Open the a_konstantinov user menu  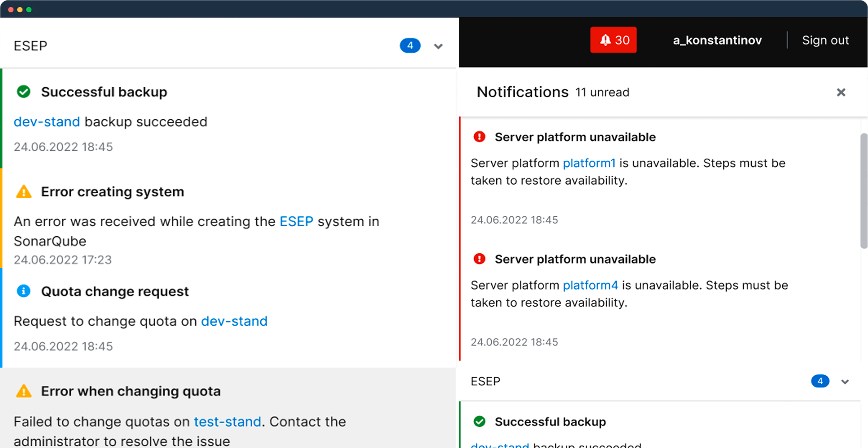[717, 40]
